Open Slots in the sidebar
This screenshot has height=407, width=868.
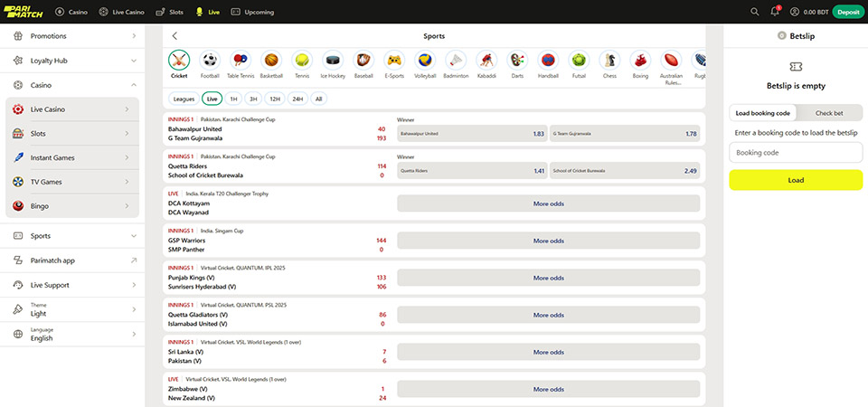pyautogui.click(x=72, y=134)
